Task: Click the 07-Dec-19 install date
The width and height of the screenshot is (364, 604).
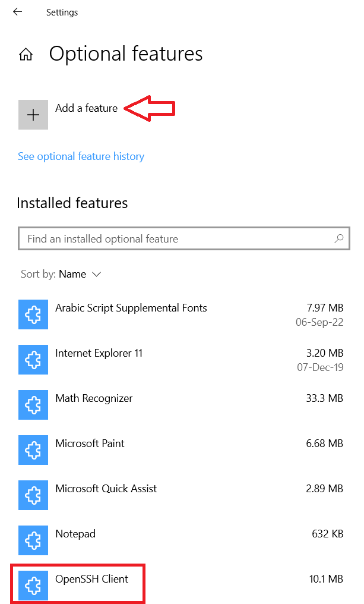Action: pyautogui.click(x=320, y=367)
